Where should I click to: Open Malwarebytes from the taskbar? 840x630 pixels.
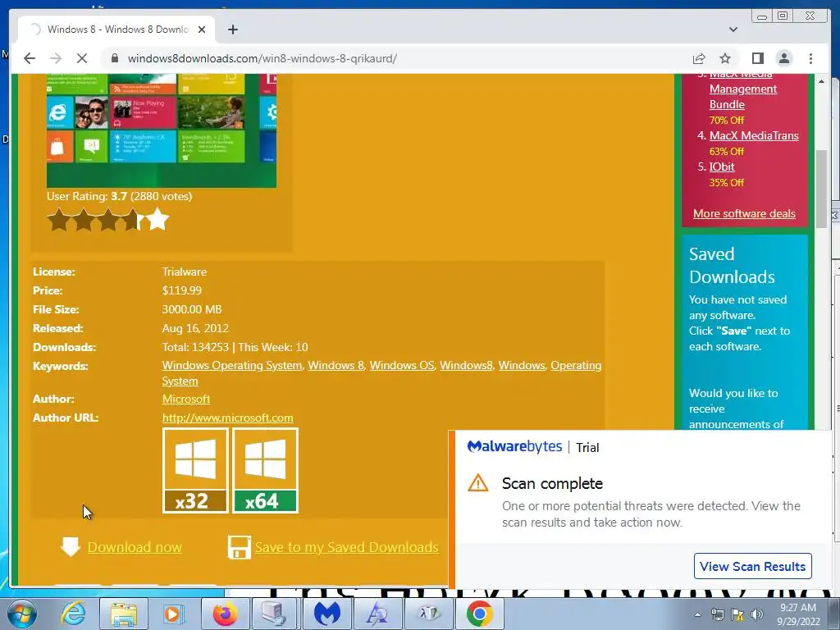tap(327, 614)
